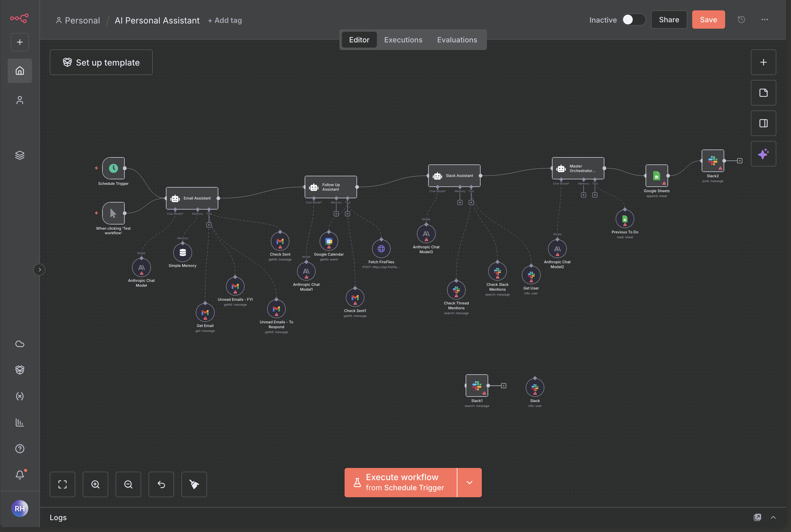791x532 pixels.
Task: Switch to the Executions tab
Action: pos(403,40)
